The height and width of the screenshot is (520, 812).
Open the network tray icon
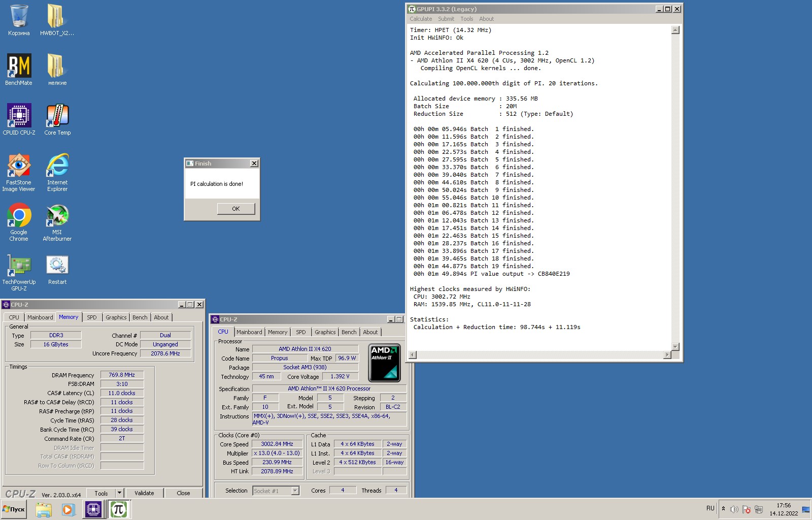[x=759, y=509]
